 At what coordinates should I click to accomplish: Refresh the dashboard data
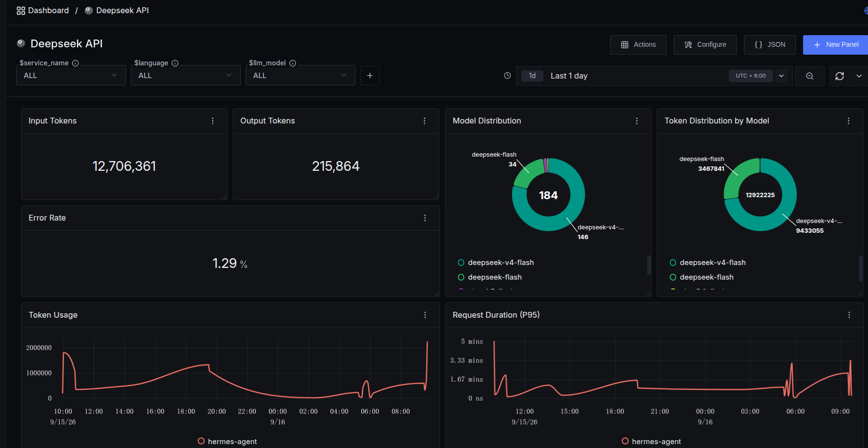840,76
